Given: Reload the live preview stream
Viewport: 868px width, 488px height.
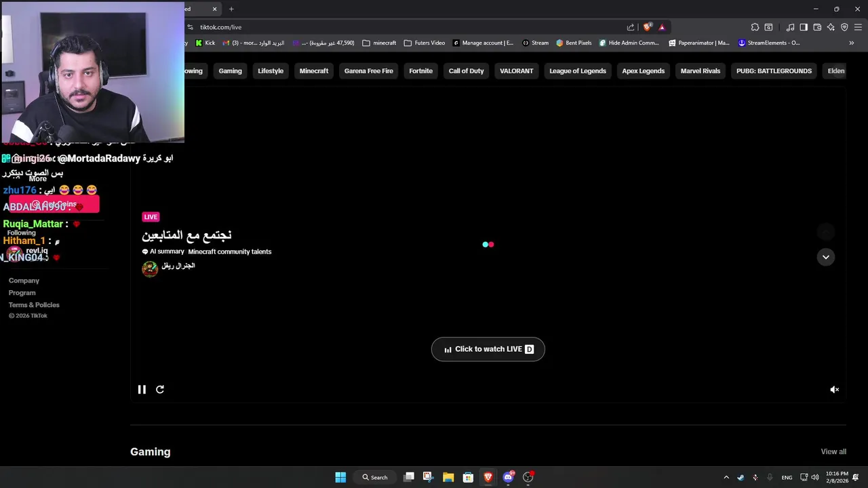Looking at the screenshot, I should [160, 390].
